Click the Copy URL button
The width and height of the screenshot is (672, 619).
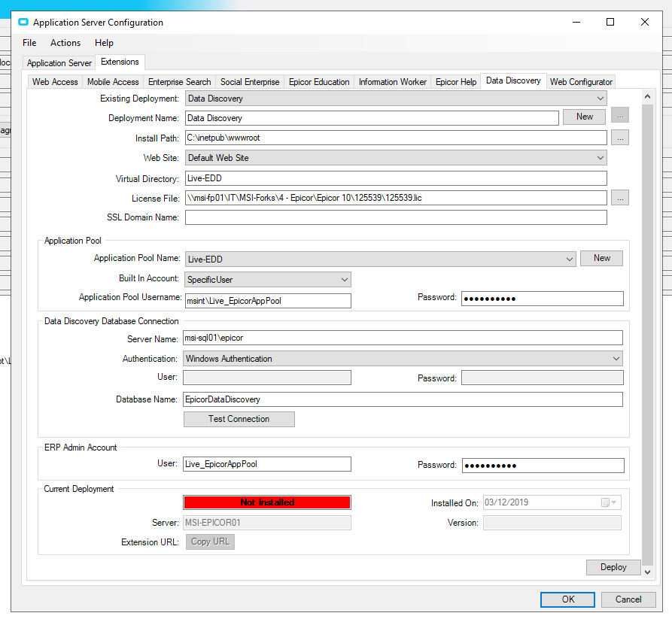210,542
